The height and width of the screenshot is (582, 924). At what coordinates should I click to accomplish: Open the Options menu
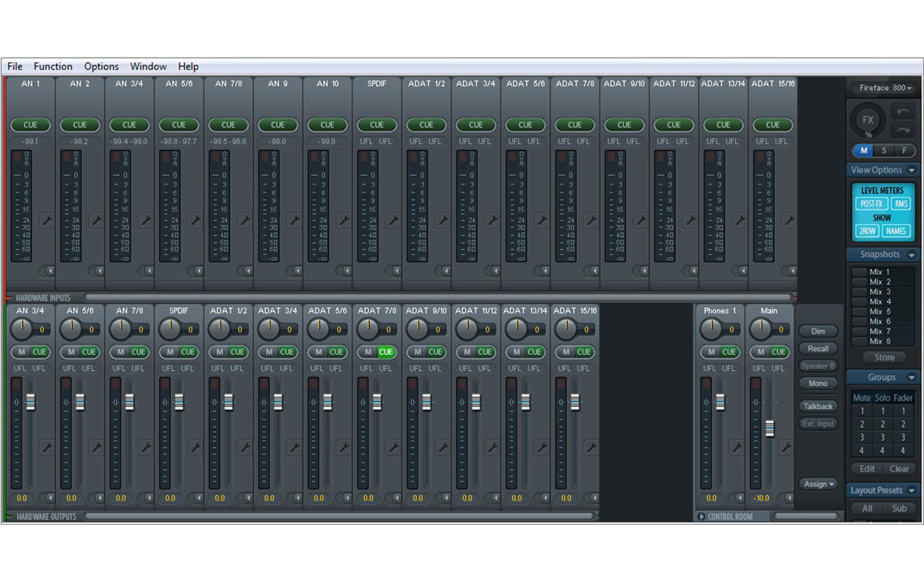coord(101,66)
